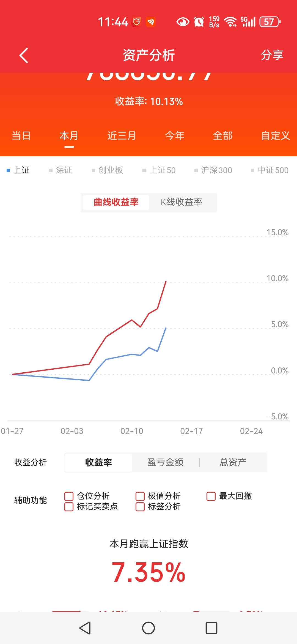This screenshot has width=297, height=644.
Task: Open the 自定义 custom range tab
Action: 275,136
